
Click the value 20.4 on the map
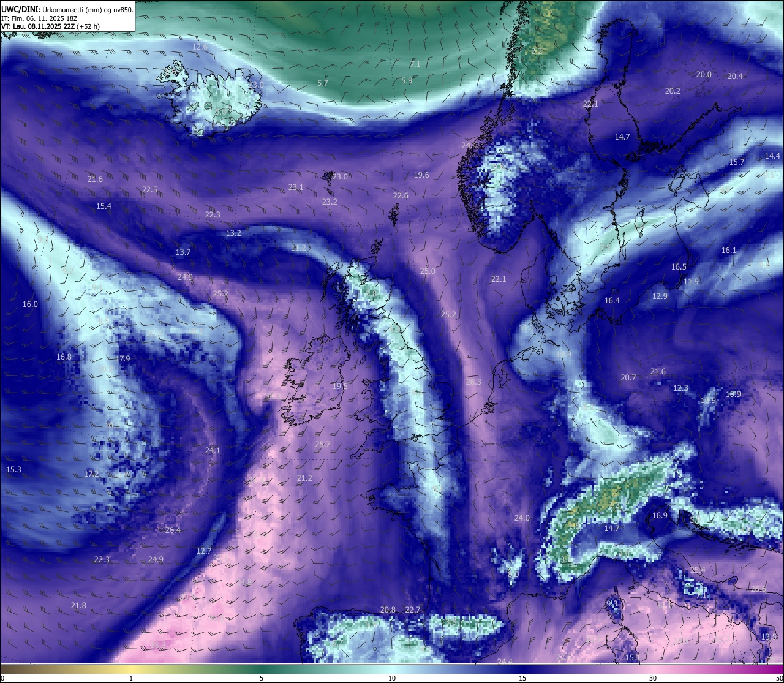735,77
